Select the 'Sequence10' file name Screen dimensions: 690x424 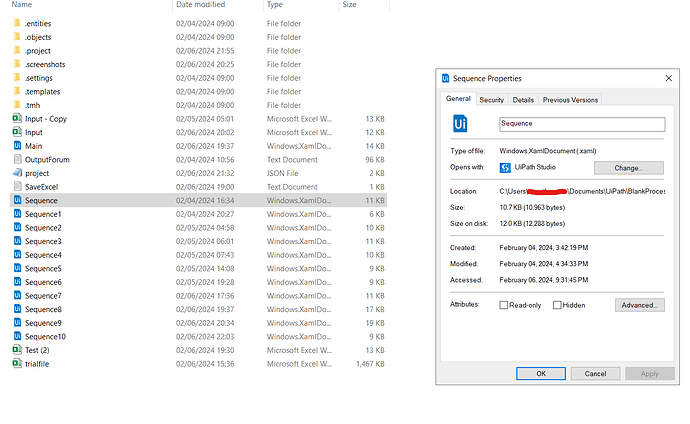[45, 336]
